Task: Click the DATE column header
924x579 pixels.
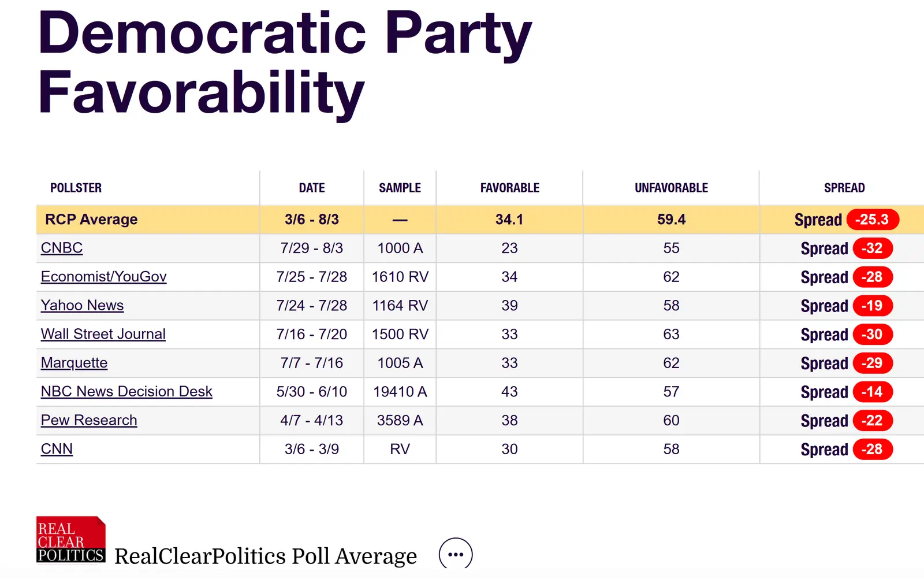Action: click(x=312, y=188)
